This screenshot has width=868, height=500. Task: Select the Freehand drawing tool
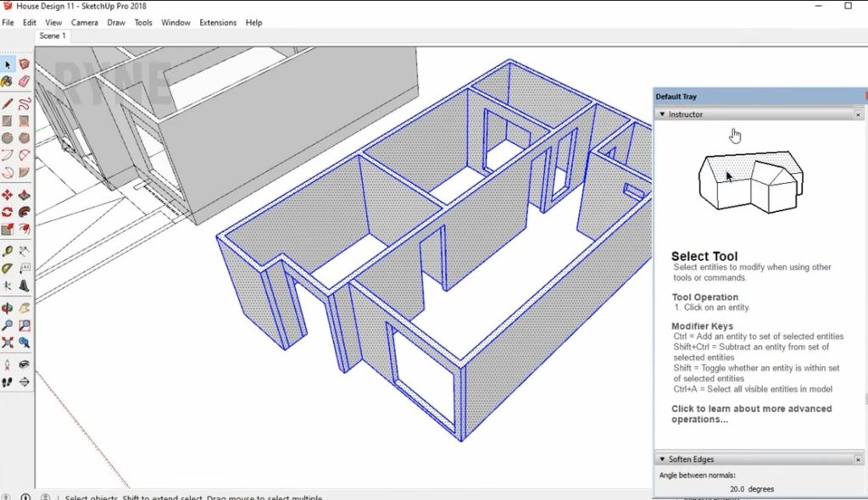(24, 103)
